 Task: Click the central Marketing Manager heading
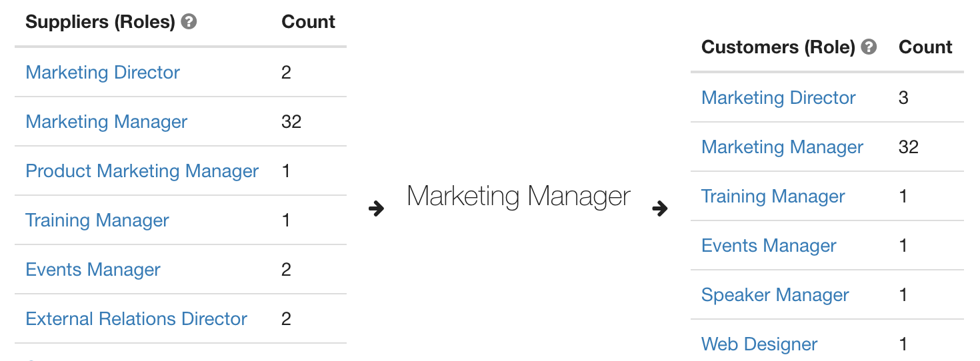(x=519, y=196)
